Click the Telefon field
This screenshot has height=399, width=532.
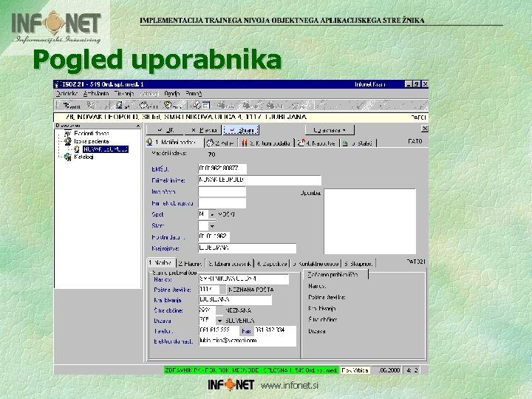pos(219,330)
